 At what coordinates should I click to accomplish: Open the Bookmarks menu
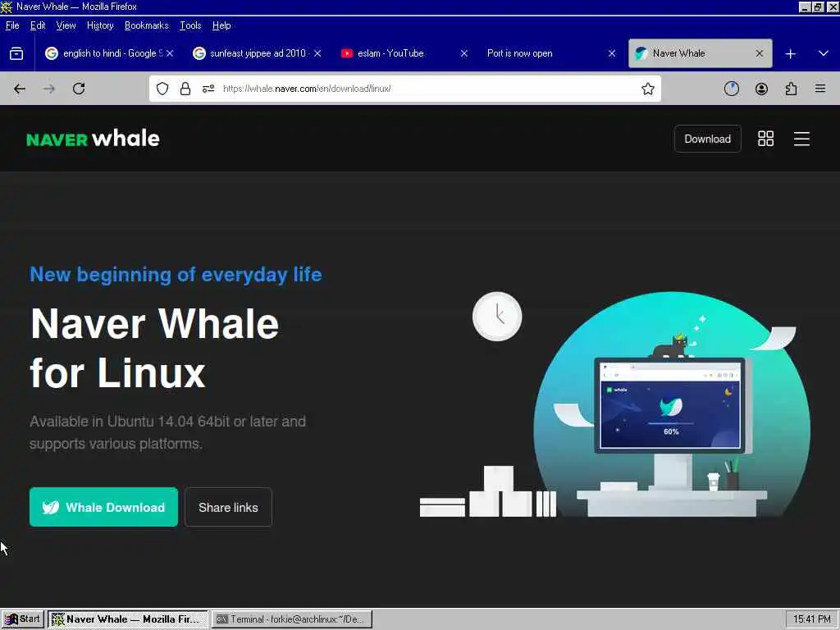[146, 25]
